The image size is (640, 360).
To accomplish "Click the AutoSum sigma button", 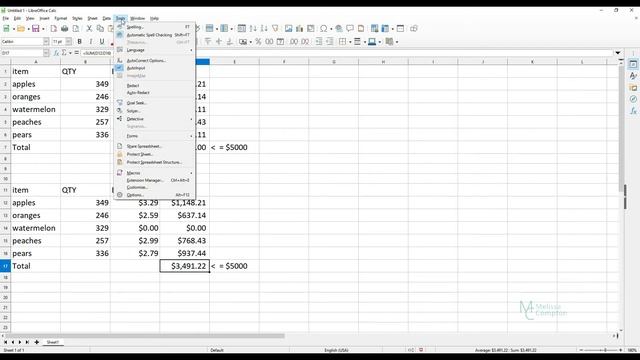I will click(x=64, y=53).
